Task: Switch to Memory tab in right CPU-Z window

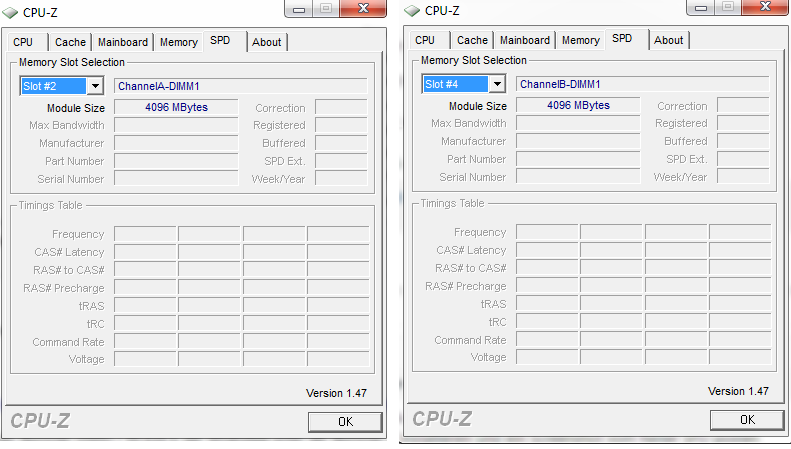Action: tap(581, 40)
